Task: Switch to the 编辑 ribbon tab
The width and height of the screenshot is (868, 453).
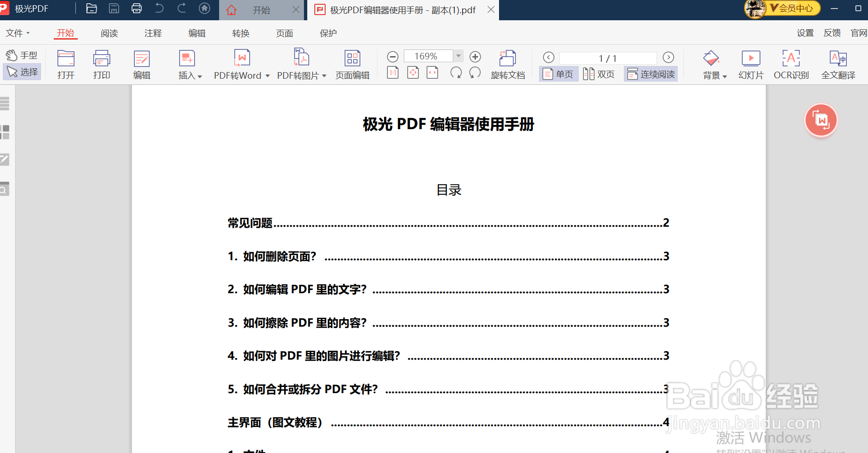Action: (x=197, y=33)
